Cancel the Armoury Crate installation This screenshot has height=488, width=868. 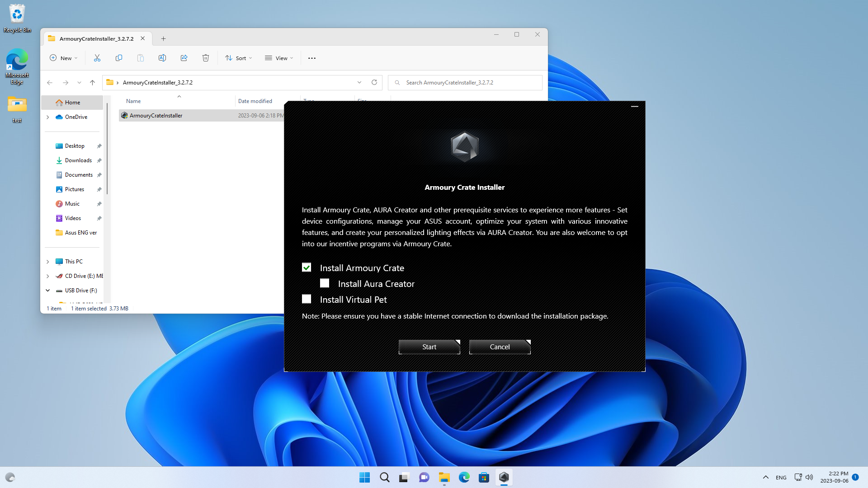500,347
